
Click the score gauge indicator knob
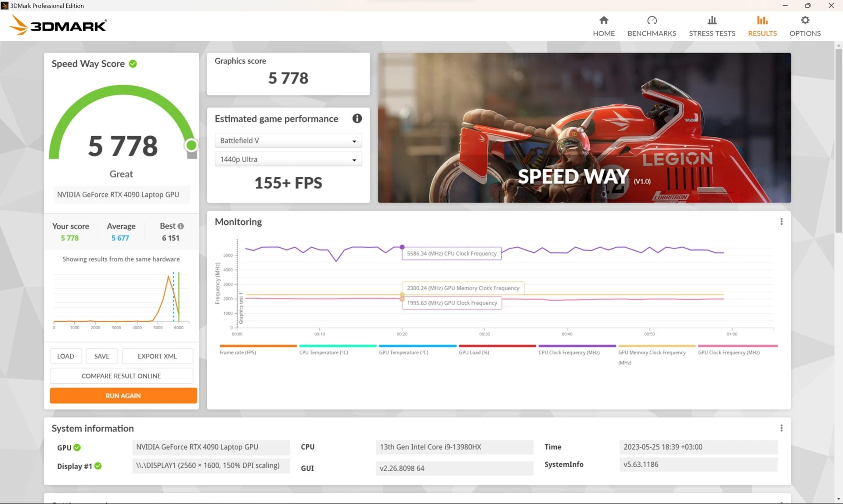click(191, 145)
